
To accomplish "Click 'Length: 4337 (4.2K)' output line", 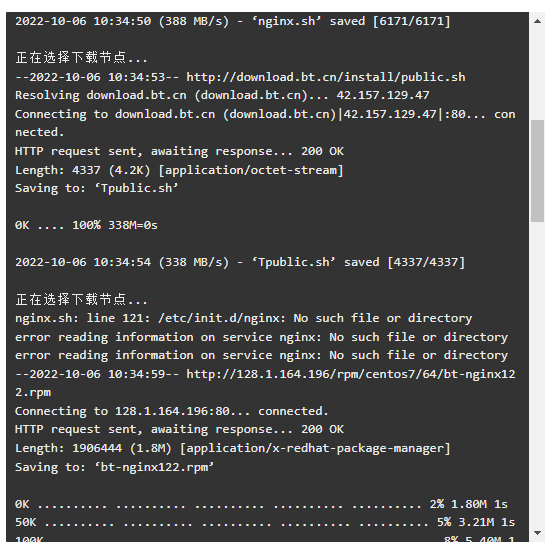I will pyautogui.click(x=179, y=170).
